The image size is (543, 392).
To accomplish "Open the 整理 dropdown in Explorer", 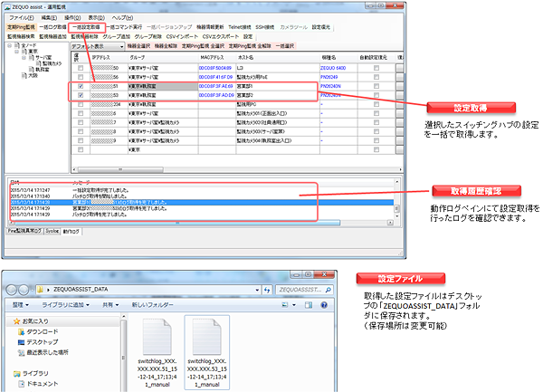I will pyautogui.click(x=21, y=305).
